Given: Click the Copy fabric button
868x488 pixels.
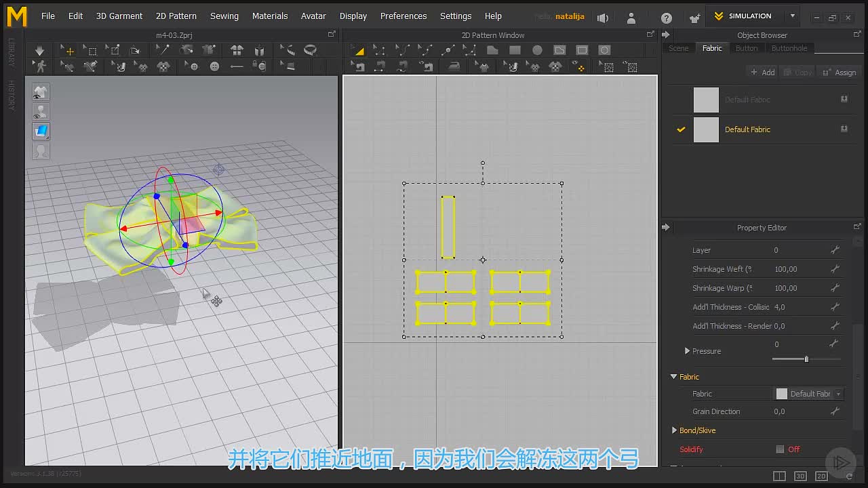Looking at the screenshot, I should click(x=797, y=73).
